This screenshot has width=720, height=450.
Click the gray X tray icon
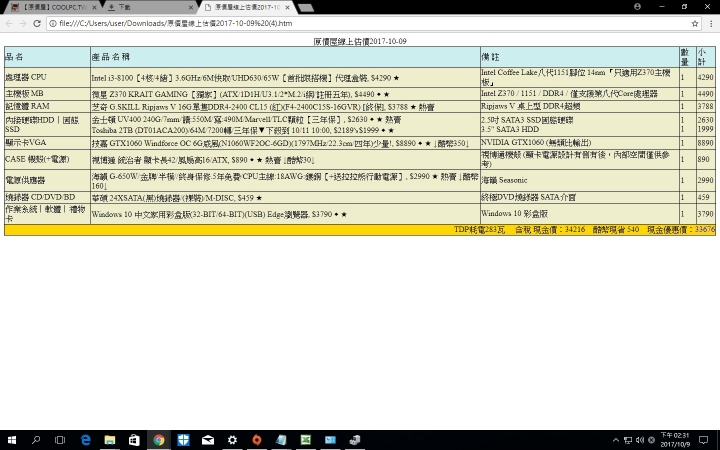[x=651, y=440]
